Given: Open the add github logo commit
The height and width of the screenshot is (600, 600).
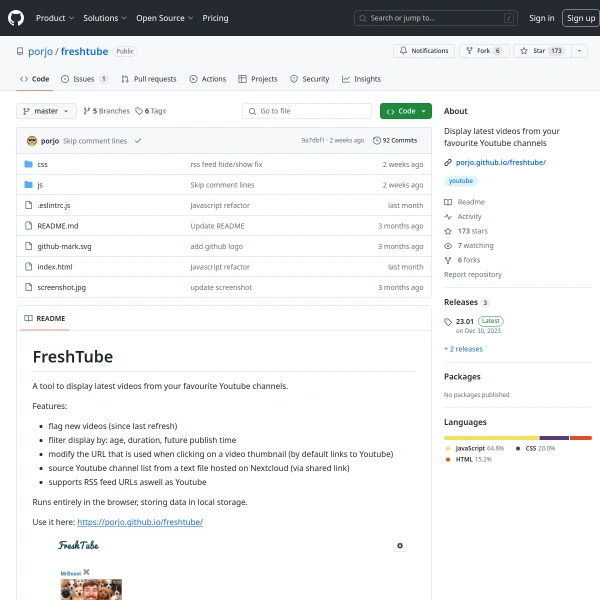Looking at the screenshot, I should [217, 246].
